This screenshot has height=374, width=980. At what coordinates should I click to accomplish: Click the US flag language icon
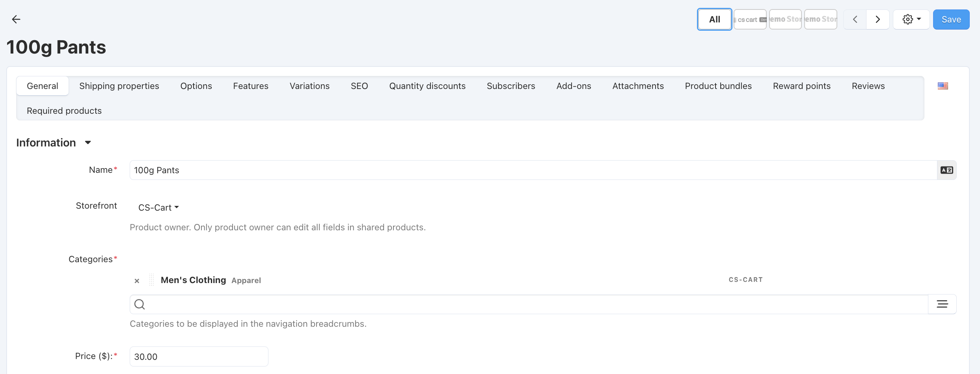pyautogui.click(x=943, y=86)
